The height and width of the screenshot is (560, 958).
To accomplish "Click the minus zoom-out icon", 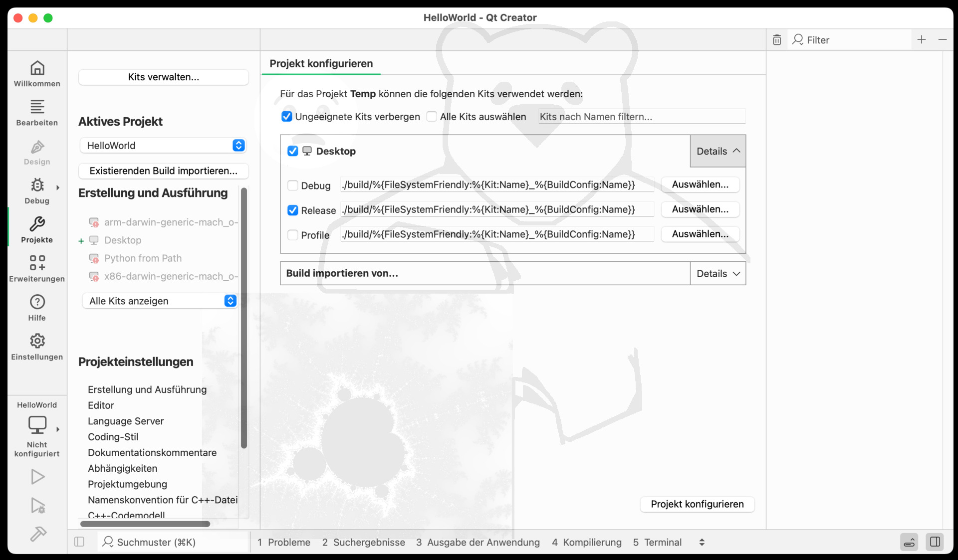I will pos(943,39).
